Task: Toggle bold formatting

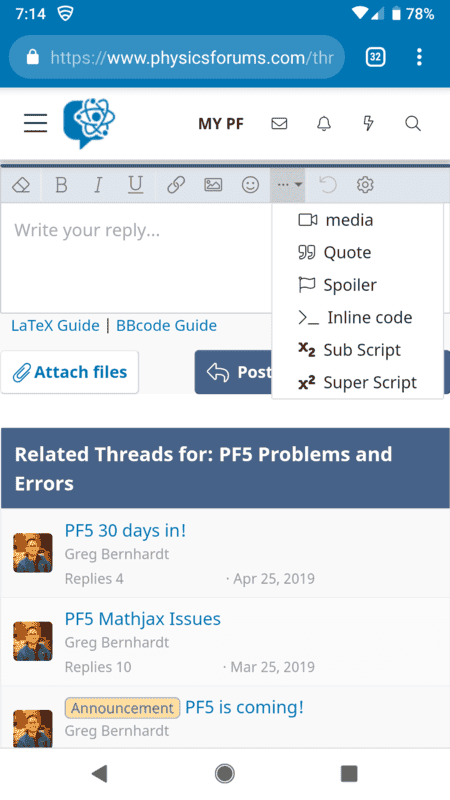Action: 61,185
